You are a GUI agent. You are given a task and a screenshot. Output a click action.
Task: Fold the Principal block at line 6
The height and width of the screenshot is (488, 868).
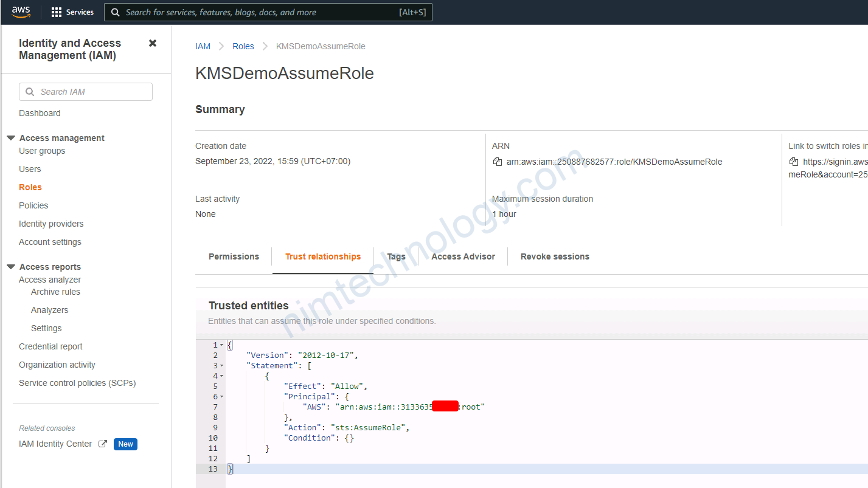[221, 397]
